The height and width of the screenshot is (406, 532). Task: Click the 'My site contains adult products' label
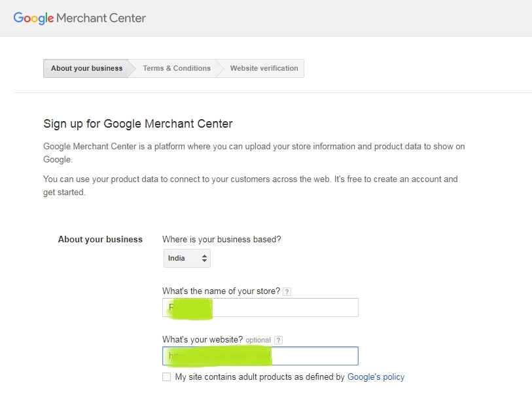(259, 377)
